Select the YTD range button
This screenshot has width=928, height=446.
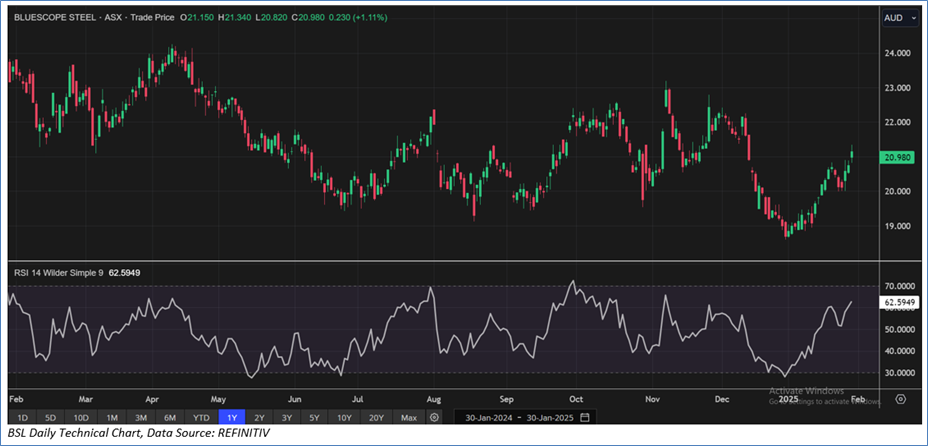201,417
